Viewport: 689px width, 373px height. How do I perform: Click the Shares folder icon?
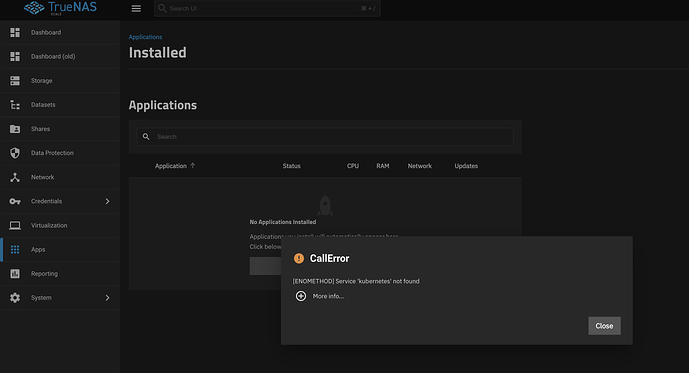tap(15, 129)
